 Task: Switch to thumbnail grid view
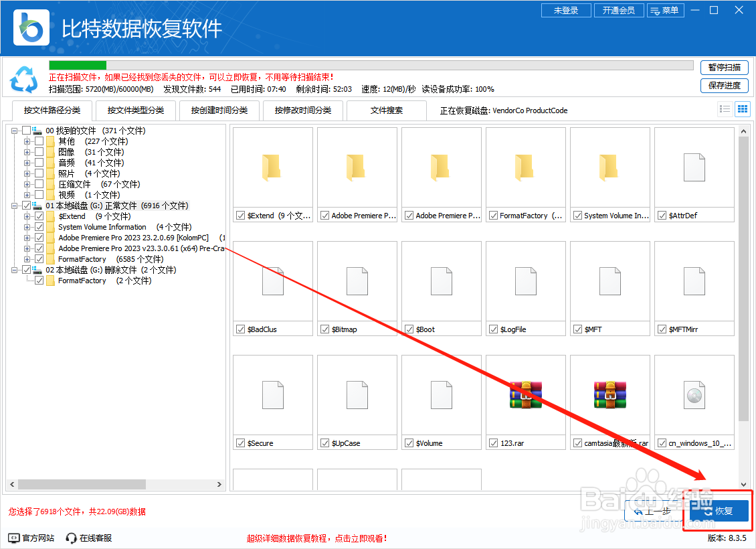pyautogui.click(x=742, y=108)
